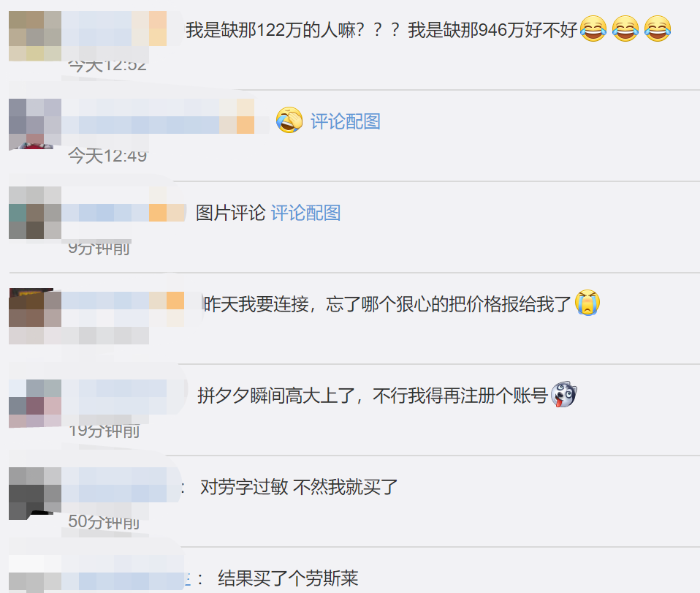Open avatar of the 图片评论 commenter

coord(35,213)
